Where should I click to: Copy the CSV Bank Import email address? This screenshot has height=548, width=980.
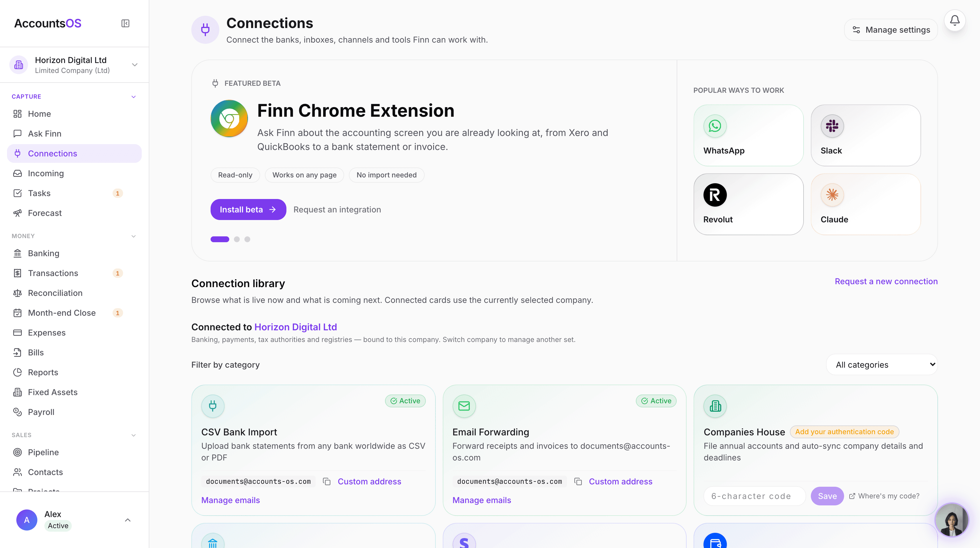tap(326, 481)
